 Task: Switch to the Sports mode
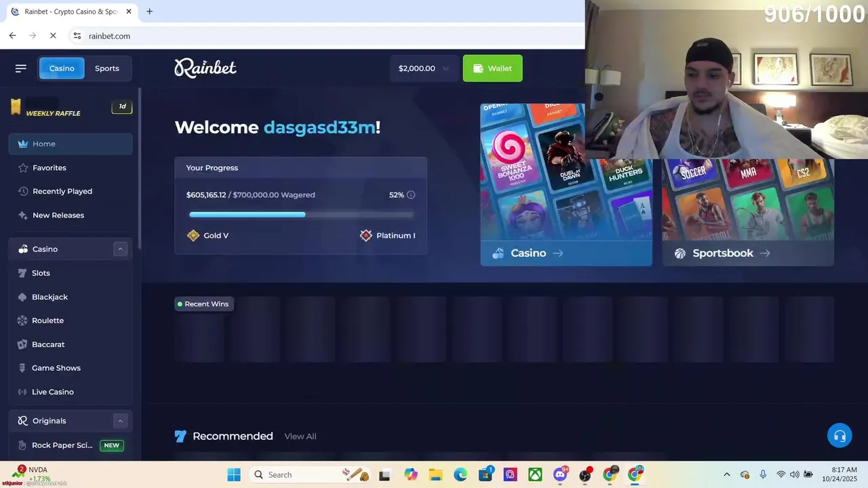pyautogui.click(x=106, y=68)
